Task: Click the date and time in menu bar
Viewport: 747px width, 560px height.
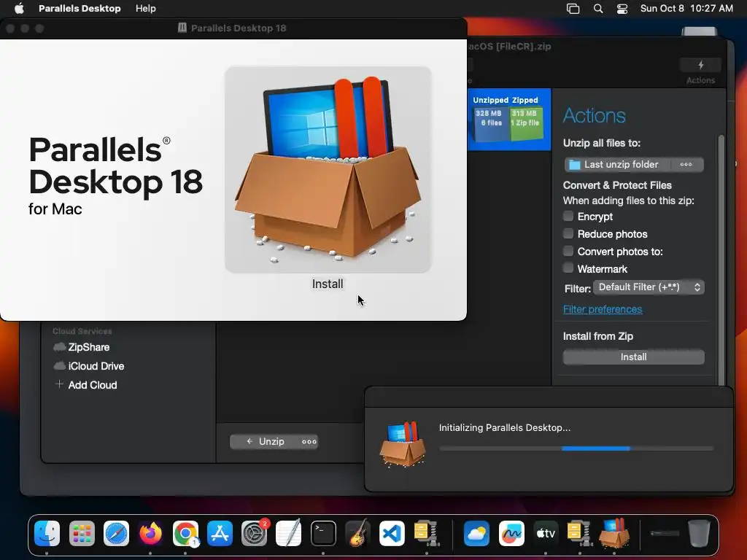Action: coord(686,9)
